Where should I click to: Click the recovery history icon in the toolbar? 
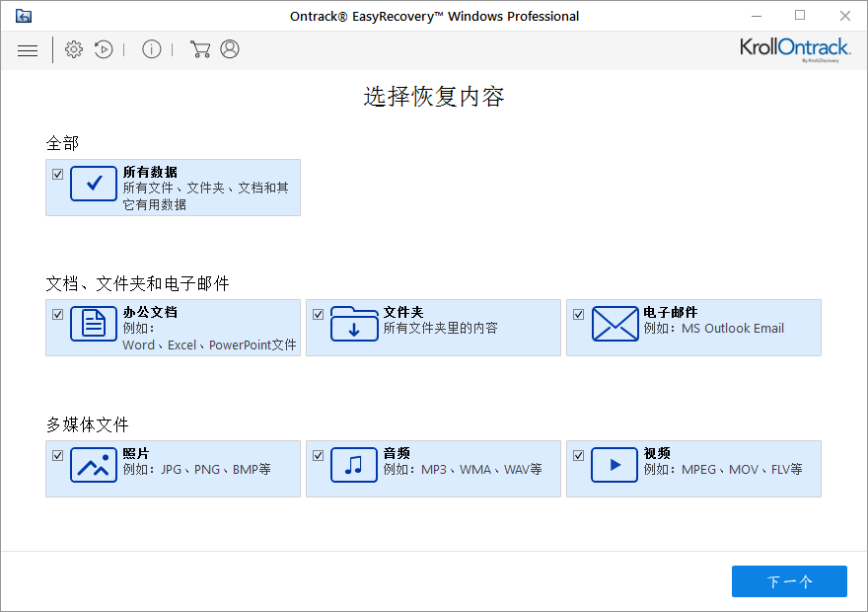click(104, 49)
